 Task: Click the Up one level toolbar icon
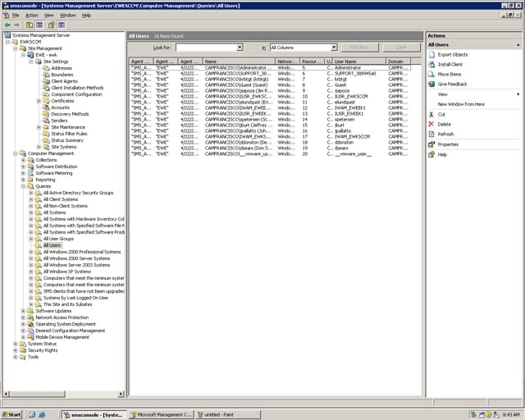tap(30, 25)
